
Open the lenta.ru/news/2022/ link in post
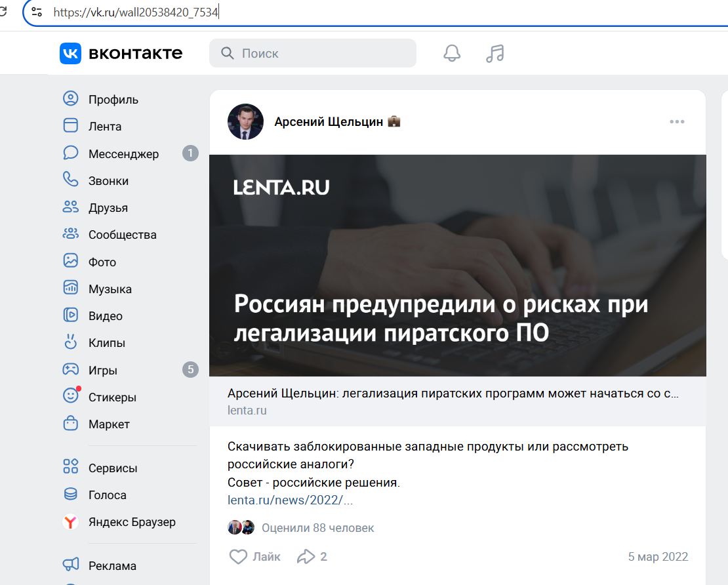tap(290, 500)
